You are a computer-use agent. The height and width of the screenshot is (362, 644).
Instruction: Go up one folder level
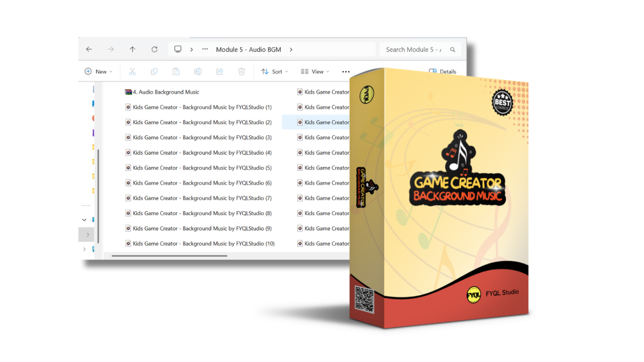point(132,49)
